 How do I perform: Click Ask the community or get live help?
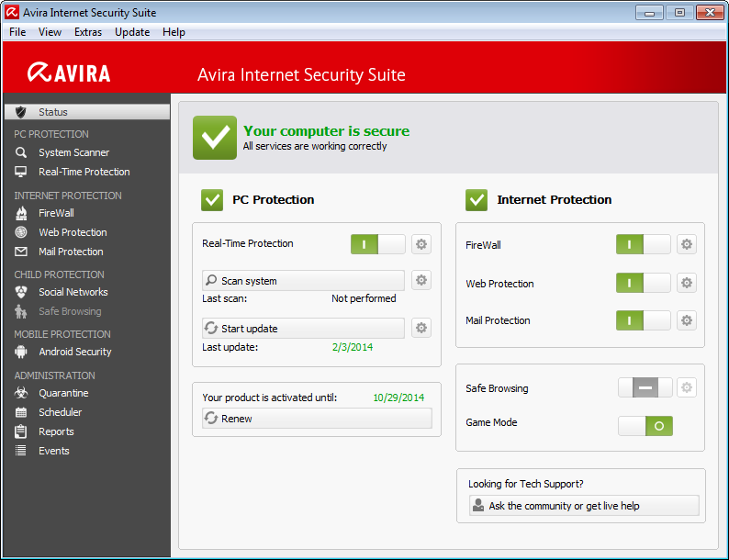click(583, 506)
